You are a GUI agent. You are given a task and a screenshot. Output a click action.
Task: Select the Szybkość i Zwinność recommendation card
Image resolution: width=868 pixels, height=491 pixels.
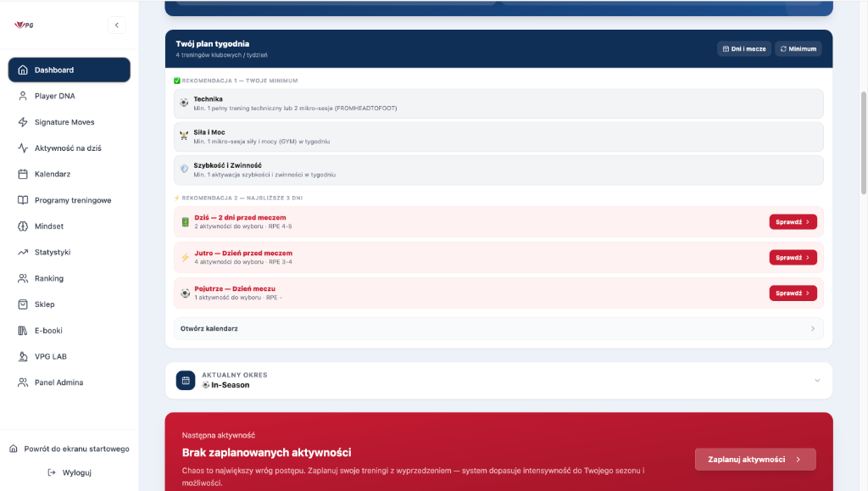(x=498, y=170)
